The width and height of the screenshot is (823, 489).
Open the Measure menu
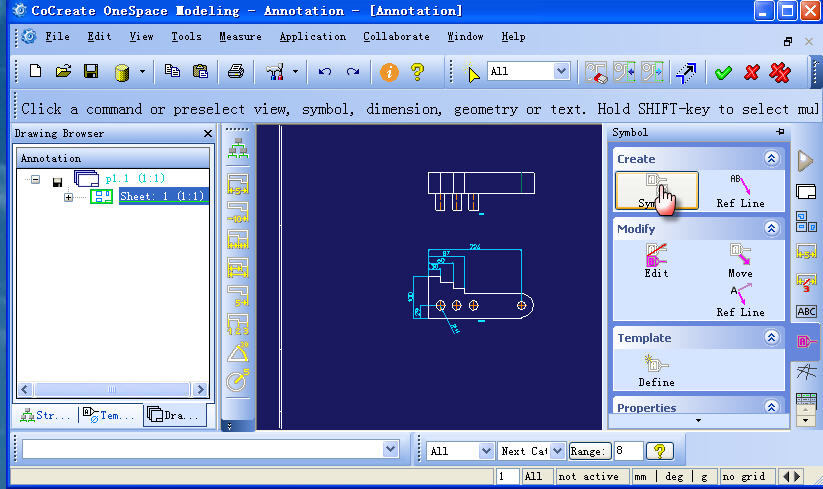[x=240, y=37]
